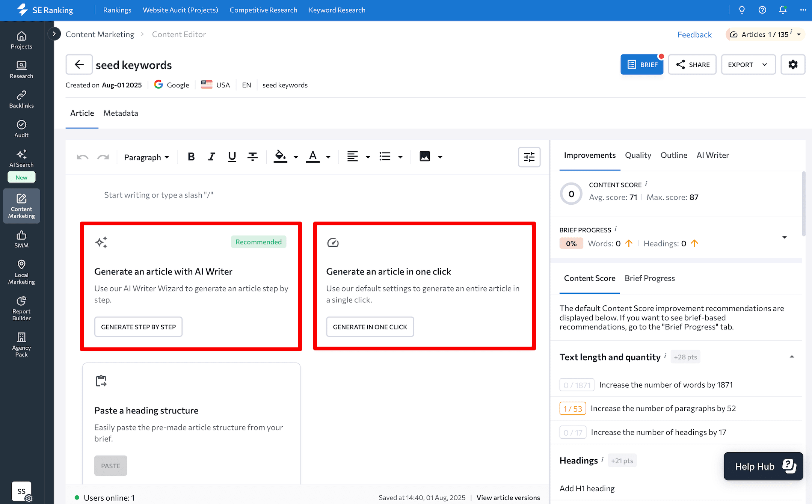Switch to the Outline tab
Viewport: 812px width, 504px height.
674,155
